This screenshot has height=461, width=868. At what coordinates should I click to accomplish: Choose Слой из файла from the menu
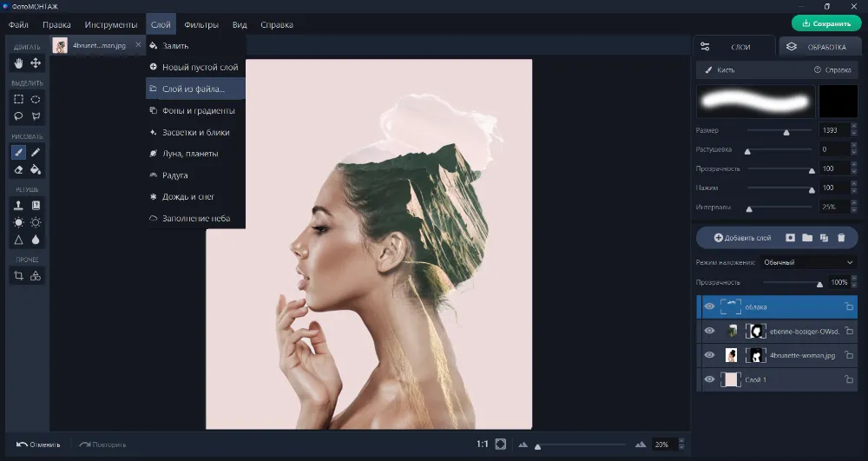click(194, 89)
